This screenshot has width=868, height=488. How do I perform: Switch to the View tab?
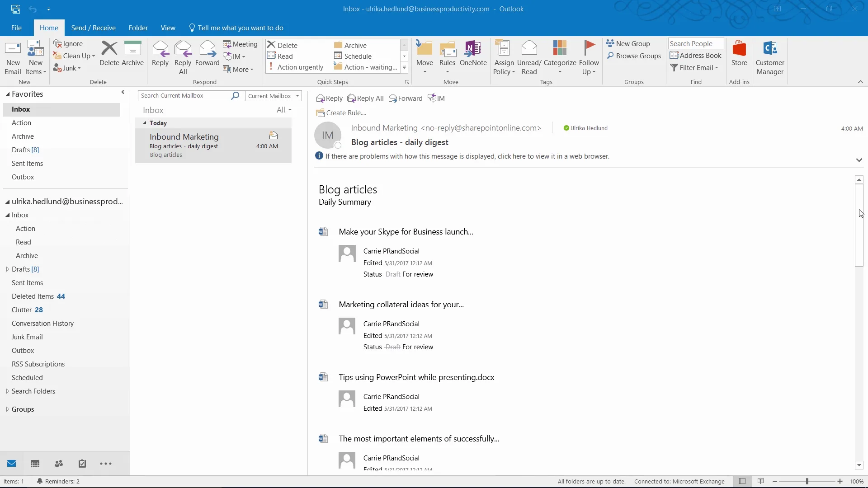pos(168,28)
